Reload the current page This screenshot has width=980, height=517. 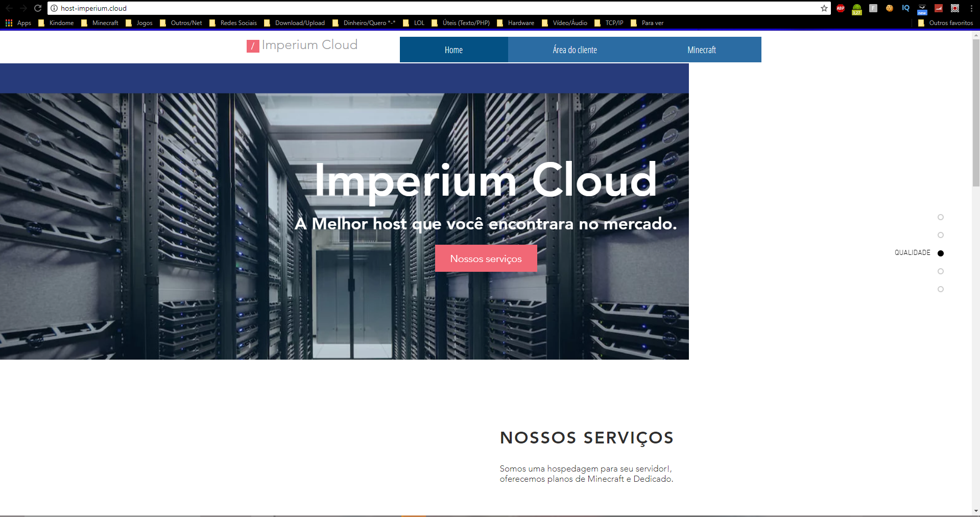pyautogui.click(x=38, y=8)
